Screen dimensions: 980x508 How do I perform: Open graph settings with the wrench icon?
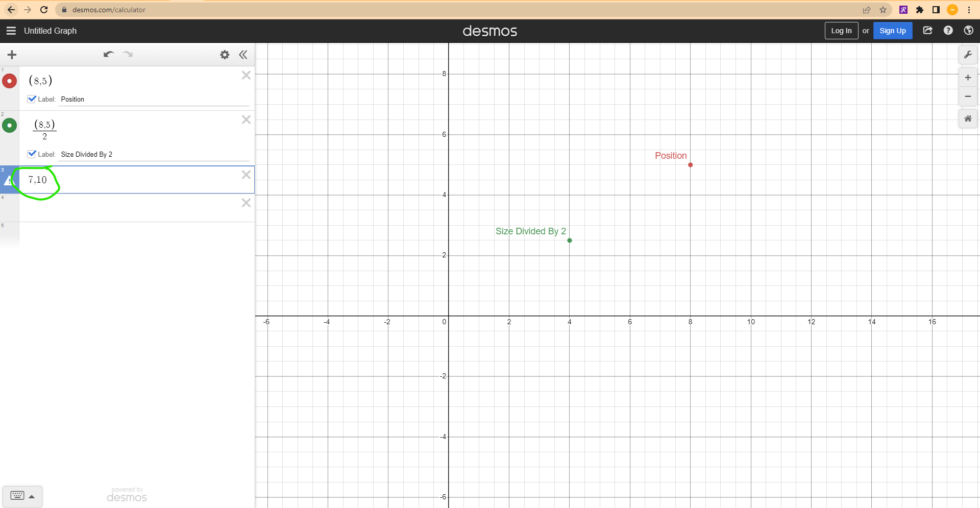click(x=968, y=55)
